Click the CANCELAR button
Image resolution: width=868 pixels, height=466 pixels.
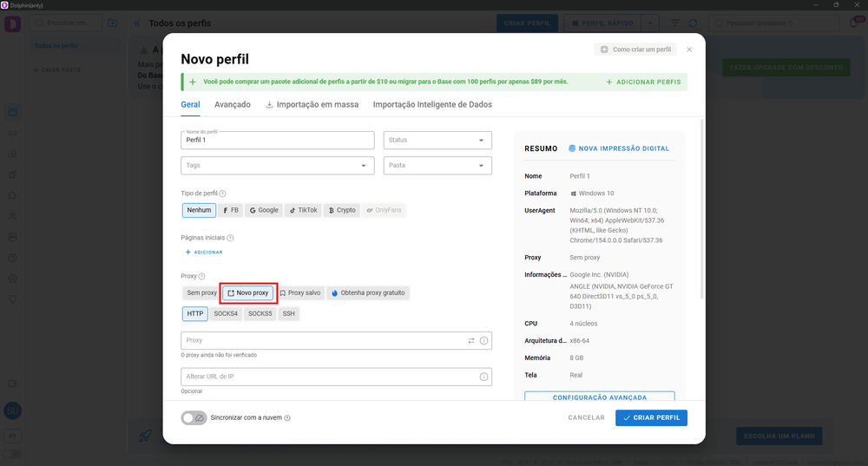click(586, 418)
